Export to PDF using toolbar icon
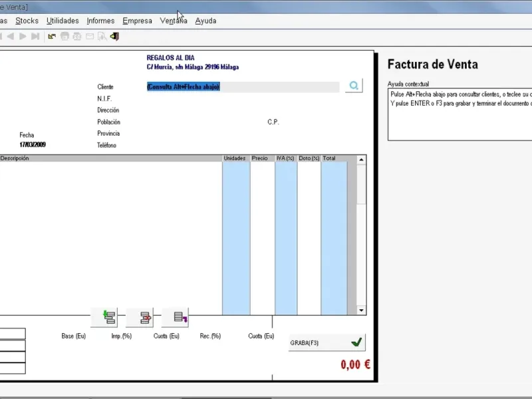 (x=77, y=37)
